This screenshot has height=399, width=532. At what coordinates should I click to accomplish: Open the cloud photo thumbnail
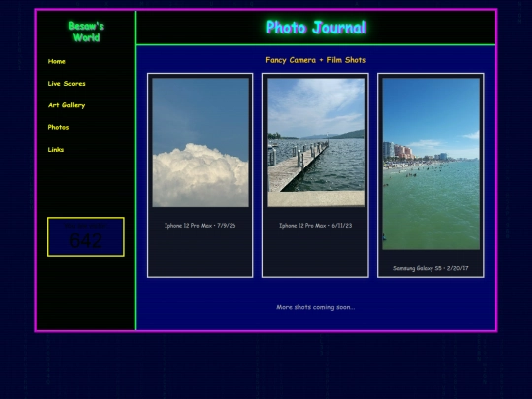(201, 143)
